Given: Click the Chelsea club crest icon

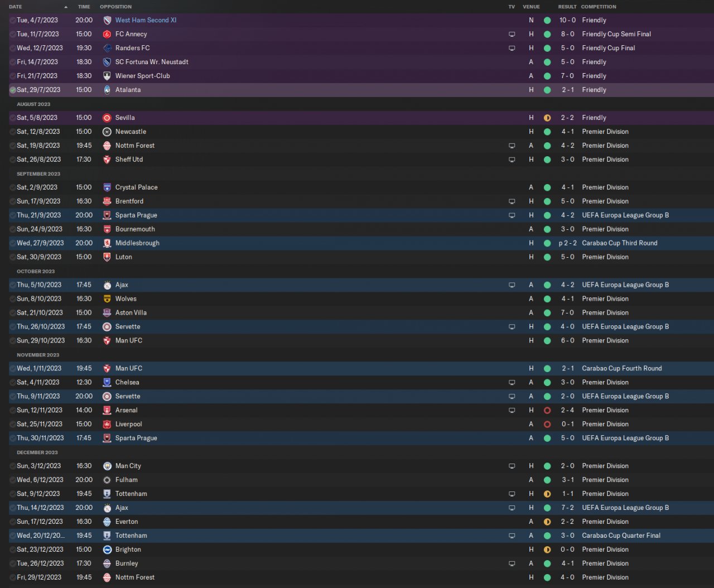Looking at the screenshot, I should (107, 382).
